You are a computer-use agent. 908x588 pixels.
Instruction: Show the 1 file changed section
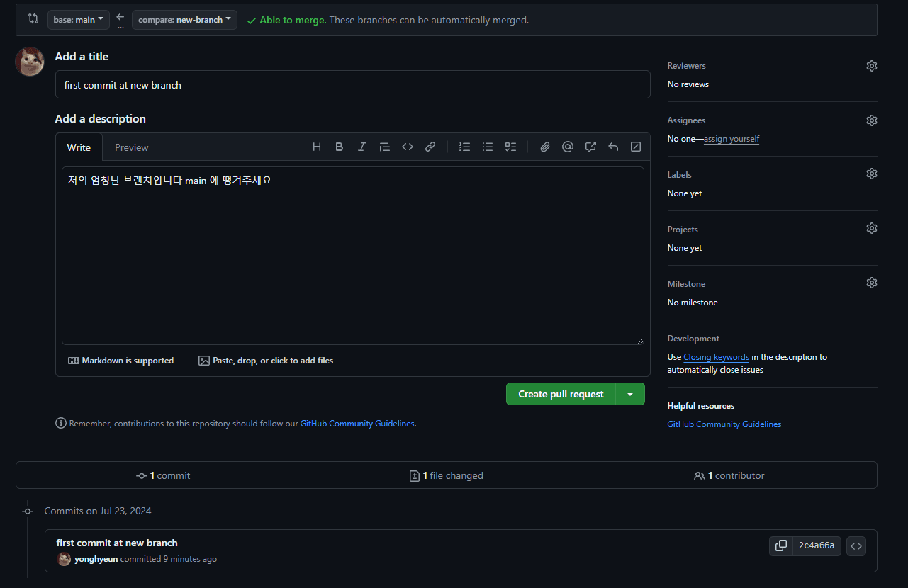click(x=447, y=475)
